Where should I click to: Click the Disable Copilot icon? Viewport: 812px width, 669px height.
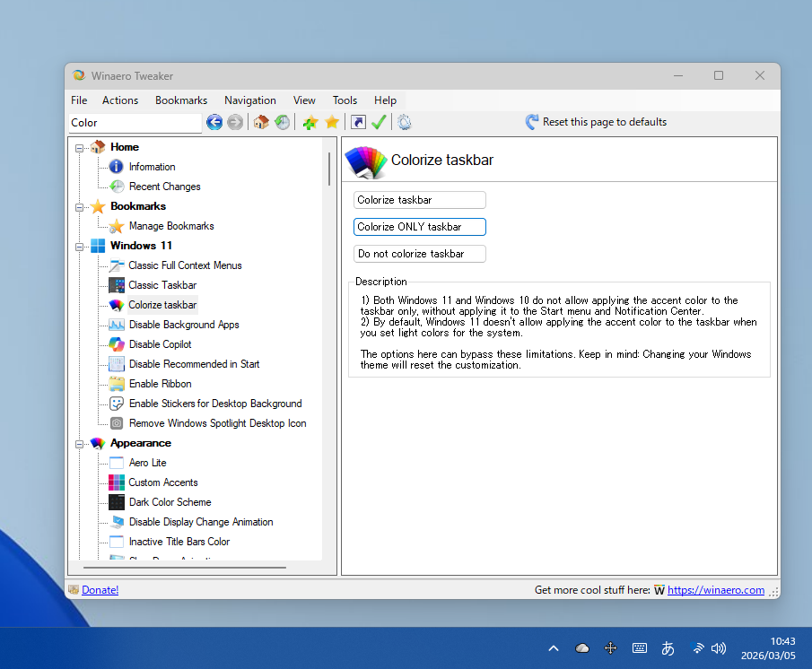point(117,344)
